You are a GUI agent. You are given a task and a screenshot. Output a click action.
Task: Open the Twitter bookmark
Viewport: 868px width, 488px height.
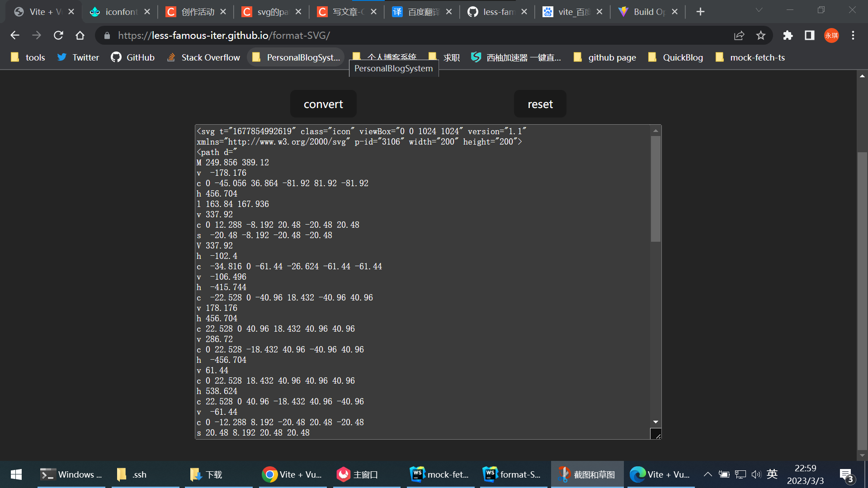pyautogui.click(x=77, y=57)
